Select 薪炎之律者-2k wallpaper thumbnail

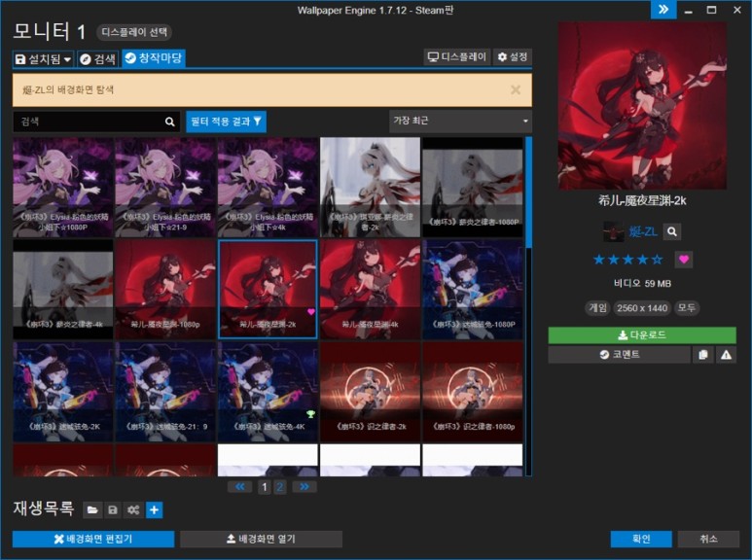pos(370,188)
